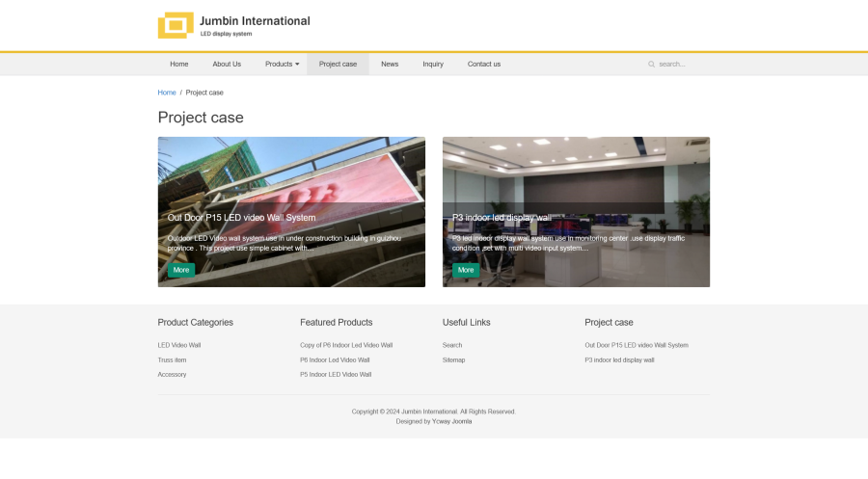
Task: Open Truss item category link
Action: coord(172,359)
